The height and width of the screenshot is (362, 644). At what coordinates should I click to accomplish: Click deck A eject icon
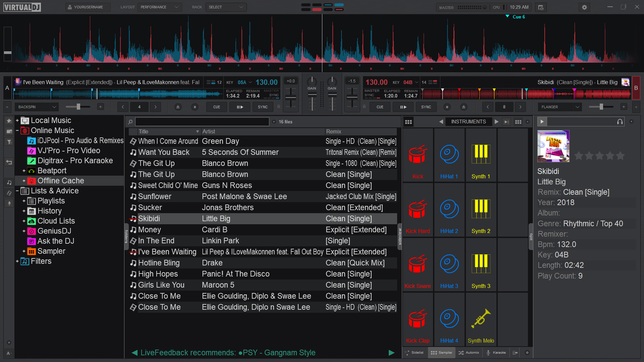[178, 107]
